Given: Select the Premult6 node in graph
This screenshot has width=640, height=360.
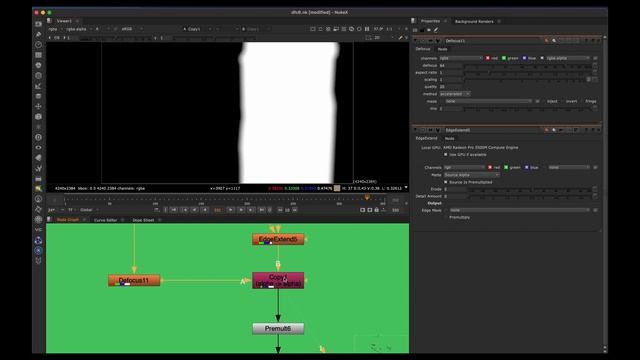Looking at the screenshot, I should pyautogui.click(x=278, y=329).
